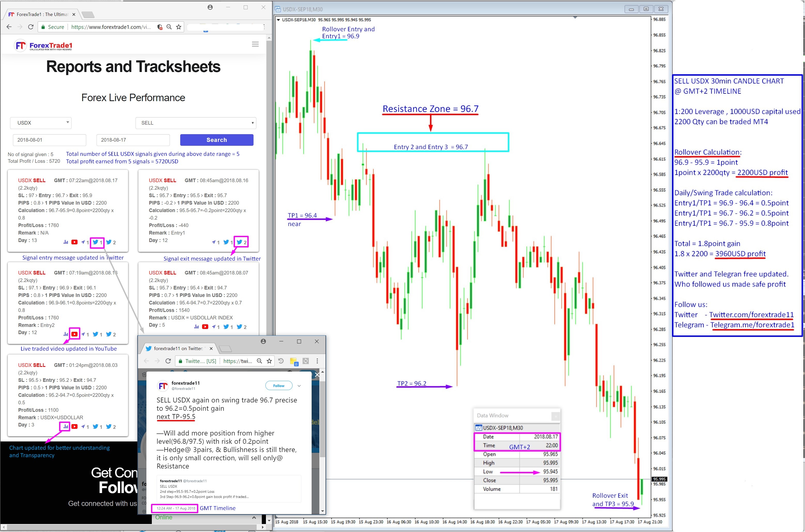
Task: Open Twitter 2 icon on the 2018.08.03 card
Action: pyautogui.click(x=111, y=427)
